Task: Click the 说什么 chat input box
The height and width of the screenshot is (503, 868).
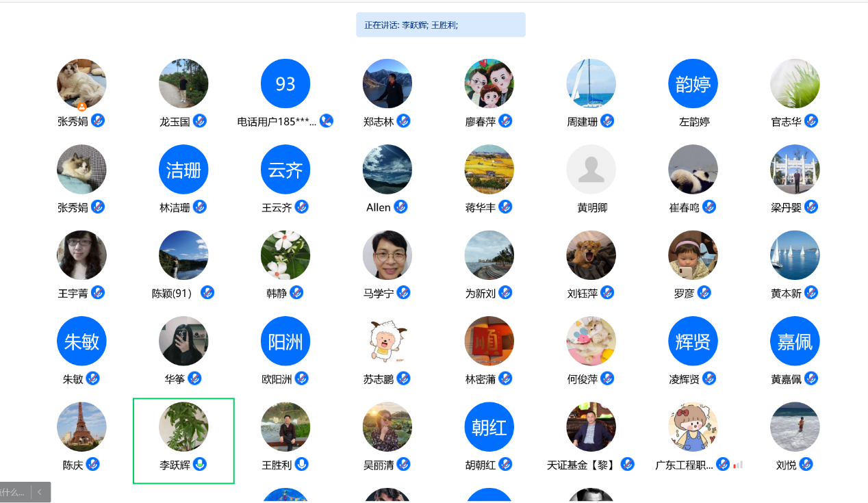Action: pyautogui.click(x=14, y=492)
